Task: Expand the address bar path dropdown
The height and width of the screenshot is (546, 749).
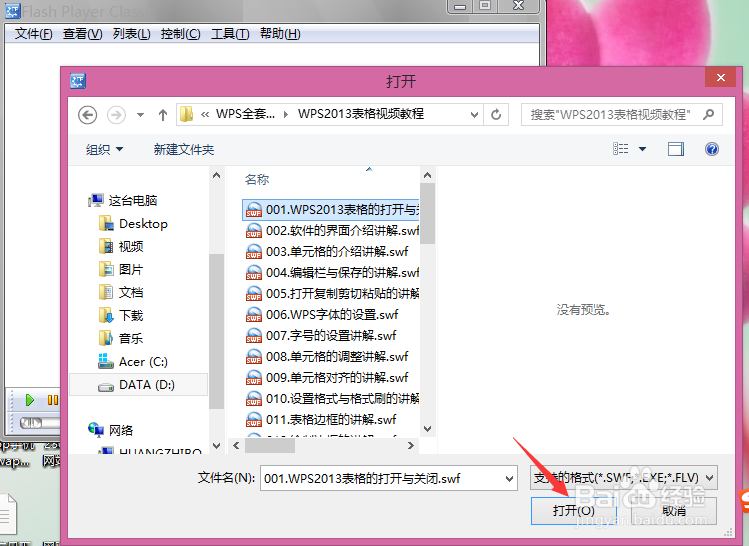Action: click(474, 115)
